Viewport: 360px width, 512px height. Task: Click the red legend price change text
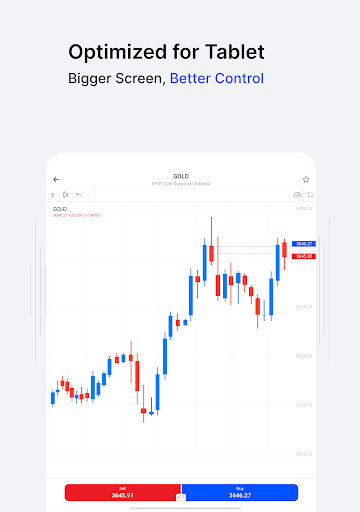[76, 215]
